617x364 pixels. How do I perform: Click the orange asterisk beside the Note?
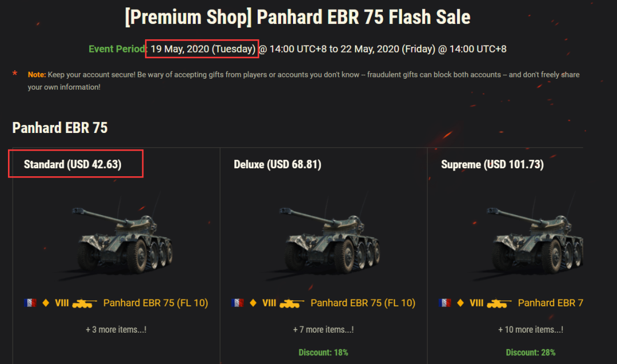pos(15,74)
